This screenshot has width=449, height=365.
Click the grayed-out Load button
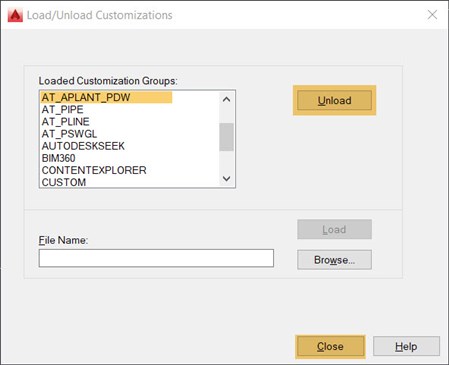point(334,229)
